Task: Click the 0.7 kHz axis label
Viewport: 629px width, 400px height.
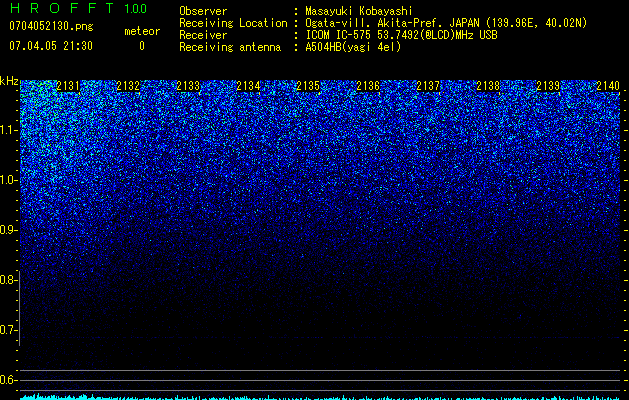Action: (x=8, y=330)
